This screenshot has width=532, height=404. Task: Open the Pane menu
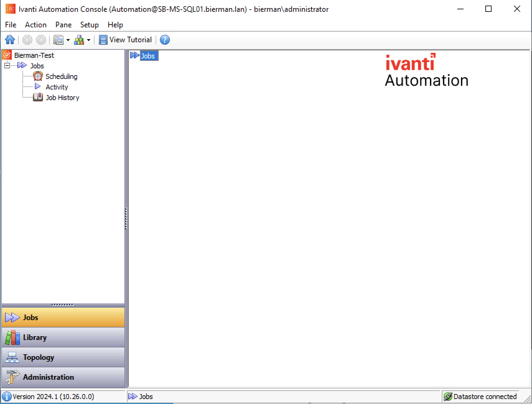click(x=63, y=25)
